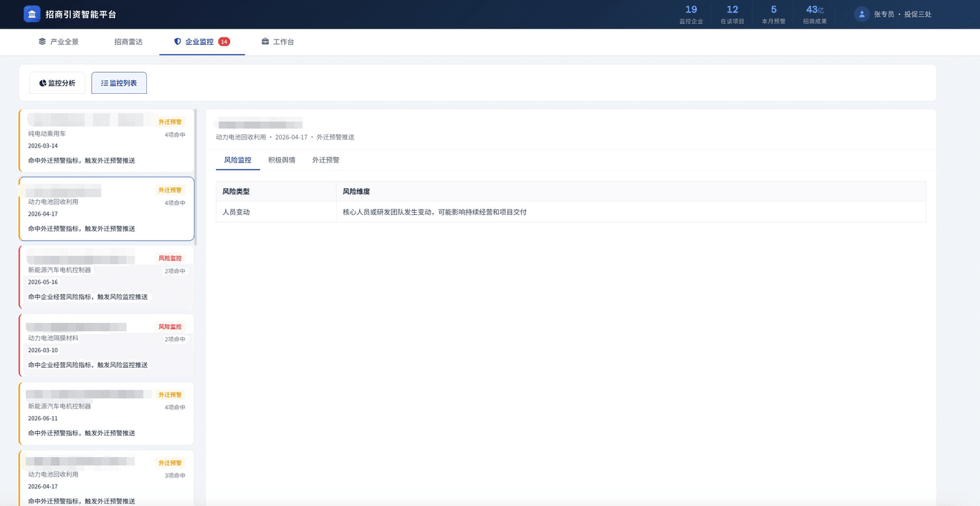
Task: Click the list icon on 监控列表
Action: coord(105,83)
